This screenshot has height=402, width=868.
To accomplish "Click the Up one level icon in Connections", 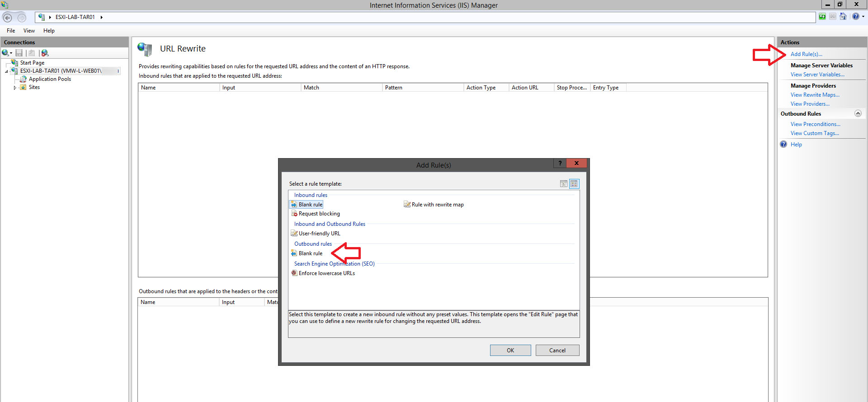I will click(32, 53).
